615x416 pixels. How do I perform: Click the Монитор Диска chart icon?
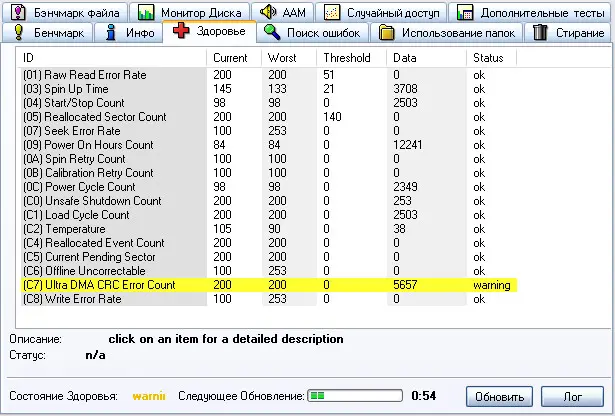tap(147, 13)
